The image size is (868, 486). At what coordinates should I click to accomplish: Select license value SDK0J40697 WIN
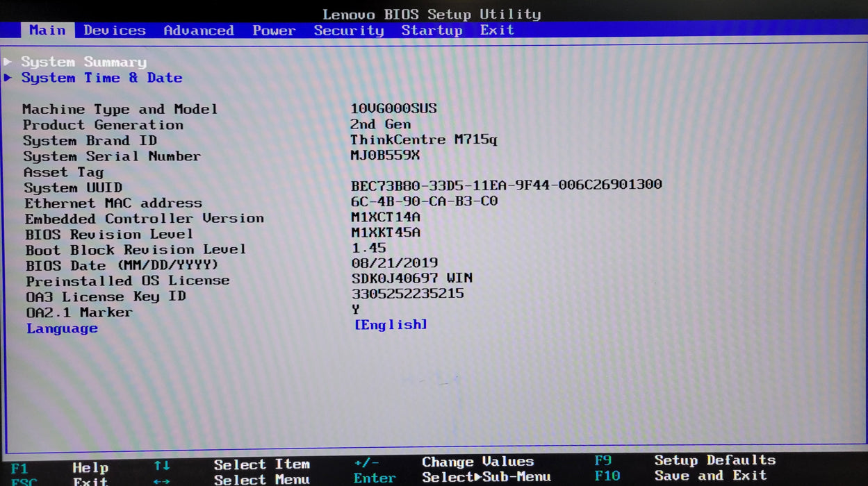pos(412,278)
